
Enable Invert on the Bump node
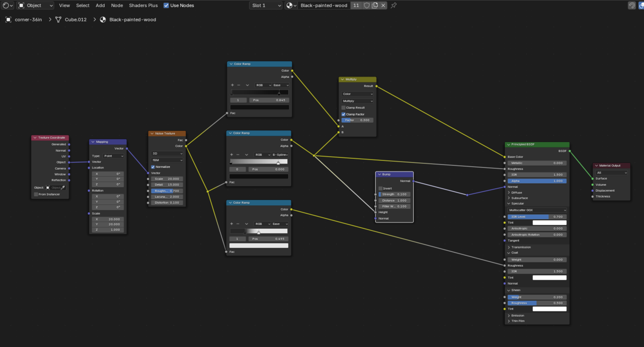coord(380,189)
